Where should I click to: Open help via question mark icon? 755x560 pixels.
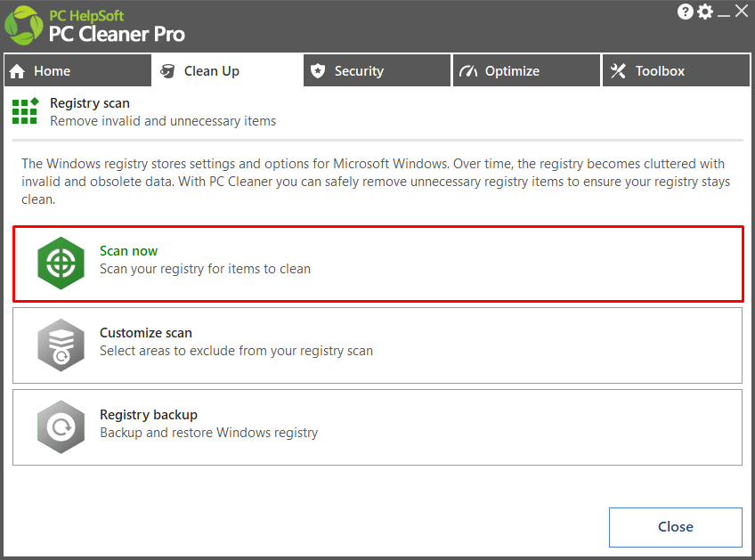click(686, 12)
